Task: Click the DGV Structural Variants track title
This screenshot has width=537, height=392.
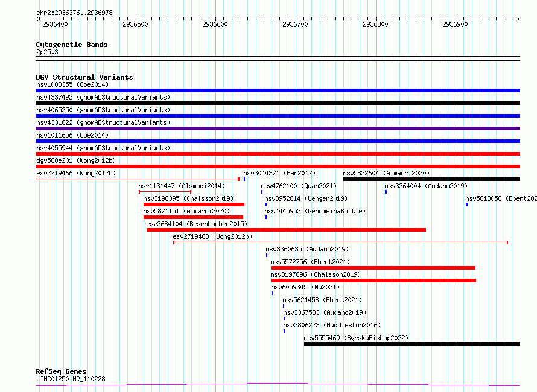Action: coord(84,77)
